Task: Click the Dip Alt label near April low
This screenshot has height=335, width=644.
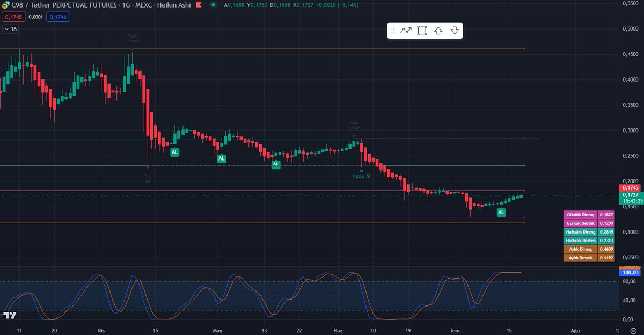Action: pyautogui.click(x=148, y=178)
